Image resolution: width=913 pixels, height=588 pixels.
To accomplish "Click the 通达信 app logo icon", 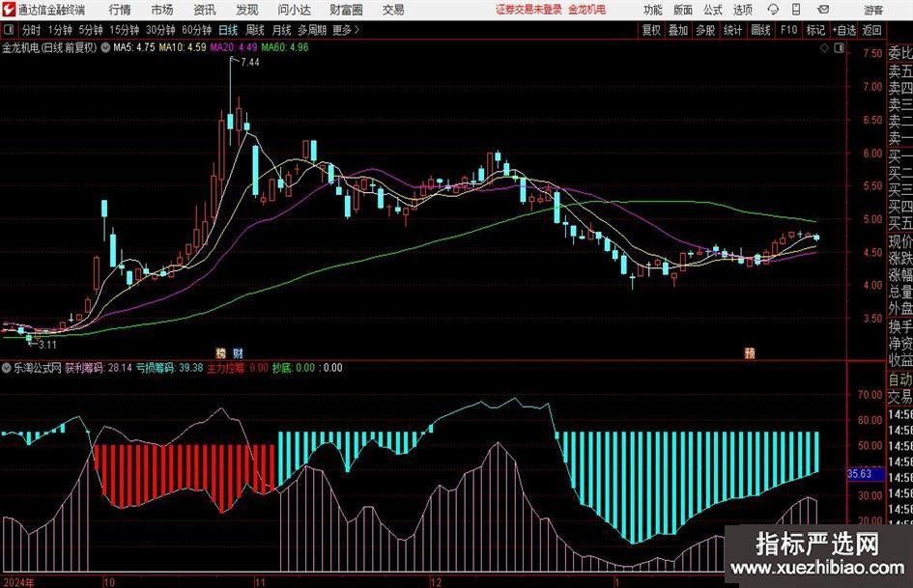I will click(9, 10).
